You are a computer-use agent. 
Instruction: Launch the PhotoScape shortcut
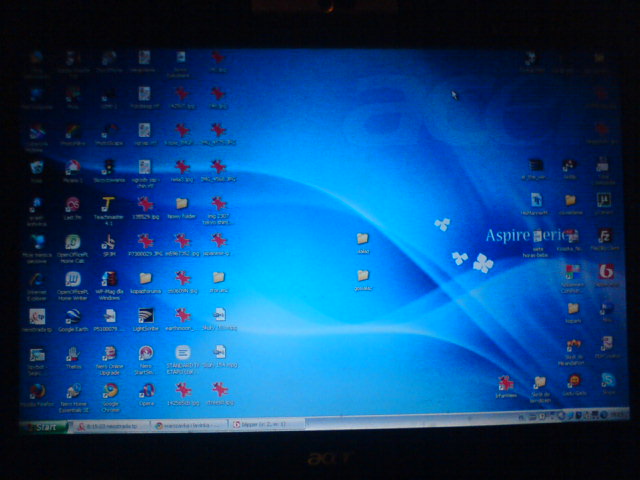coord(109,132)
